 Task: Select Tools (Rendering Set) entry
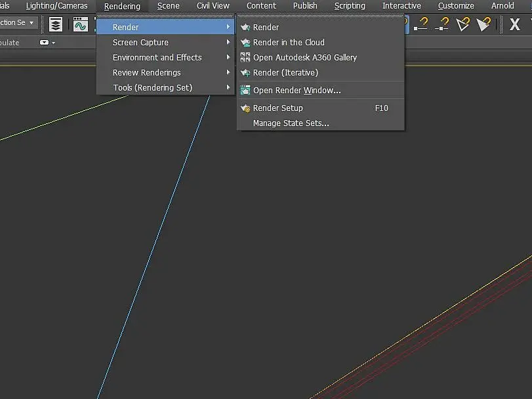point(165,87)
